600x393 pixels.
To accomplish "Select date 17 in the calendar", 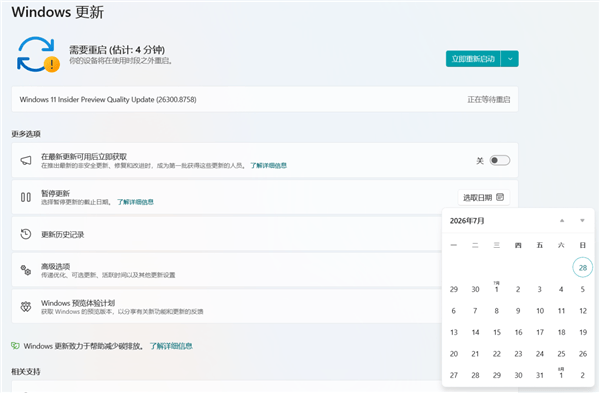I will tap(540, 332).
